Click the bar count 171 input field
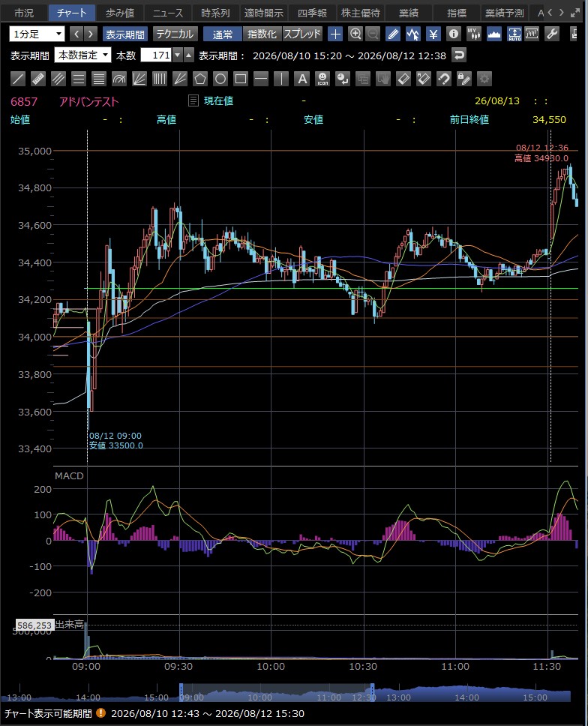Screen dimensions: 588x726 click(156, 55)
